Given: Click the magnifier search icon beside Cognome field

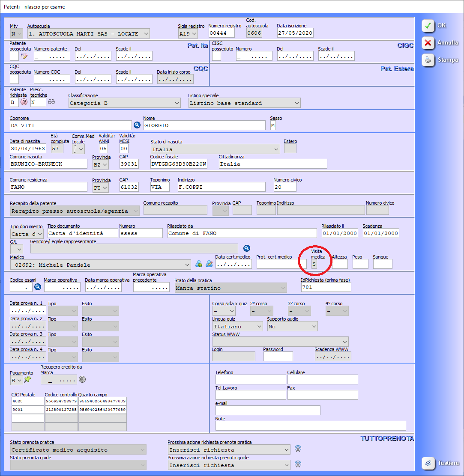Looking at the screenshot, I should (137, 125).
